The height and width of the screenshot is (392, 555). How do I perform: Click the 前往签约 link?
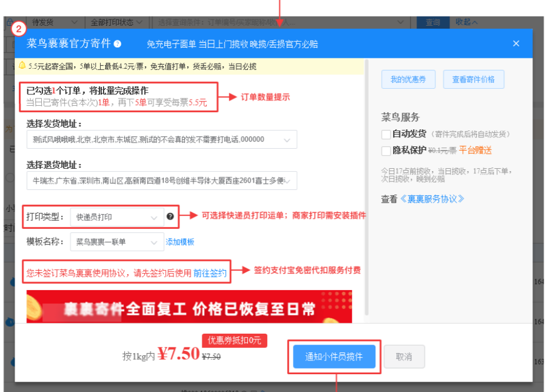click(210, 273)
